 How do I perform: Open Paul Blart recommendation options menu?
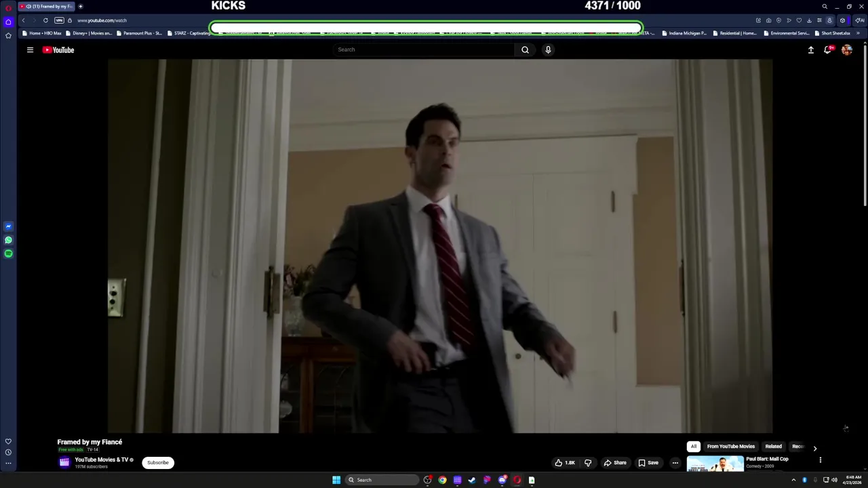820,460
